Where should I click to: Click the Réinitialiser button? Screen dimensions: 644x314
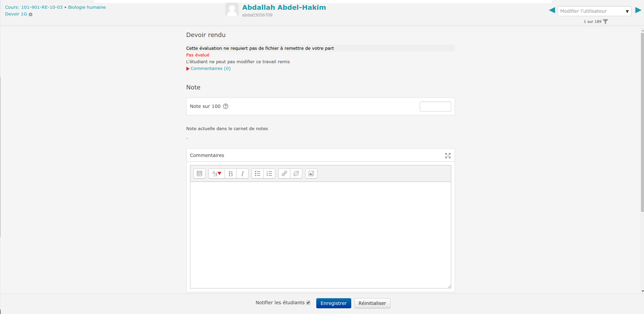372,303
